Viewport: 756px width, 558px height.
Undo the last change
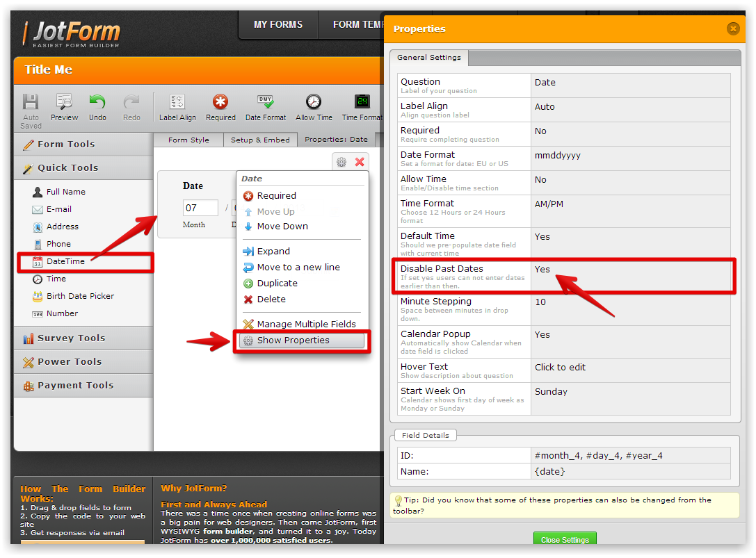tap(97, 108)
